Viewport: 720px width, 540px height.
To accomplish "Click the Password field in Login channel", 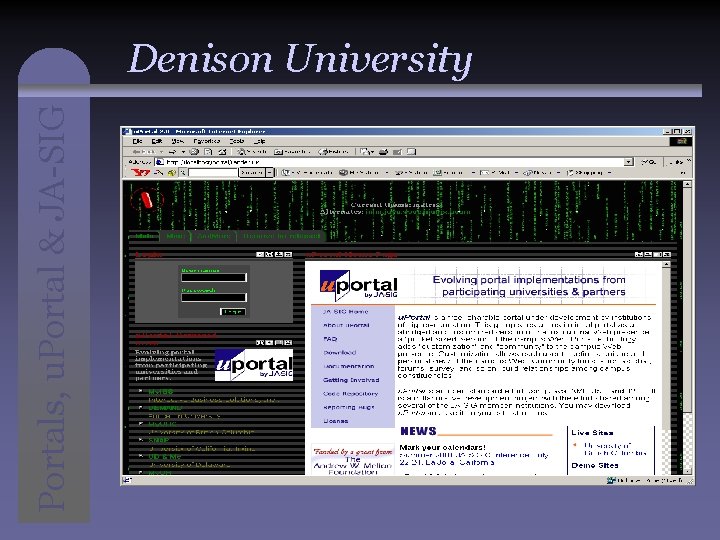I will 214,298.
